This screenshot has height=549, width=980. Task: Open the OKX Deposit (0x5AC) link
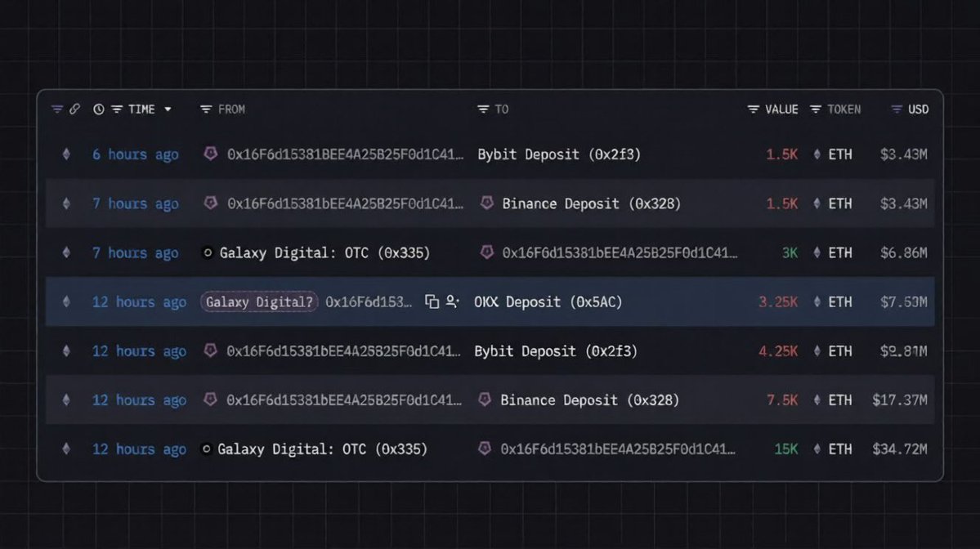point(548,301)
